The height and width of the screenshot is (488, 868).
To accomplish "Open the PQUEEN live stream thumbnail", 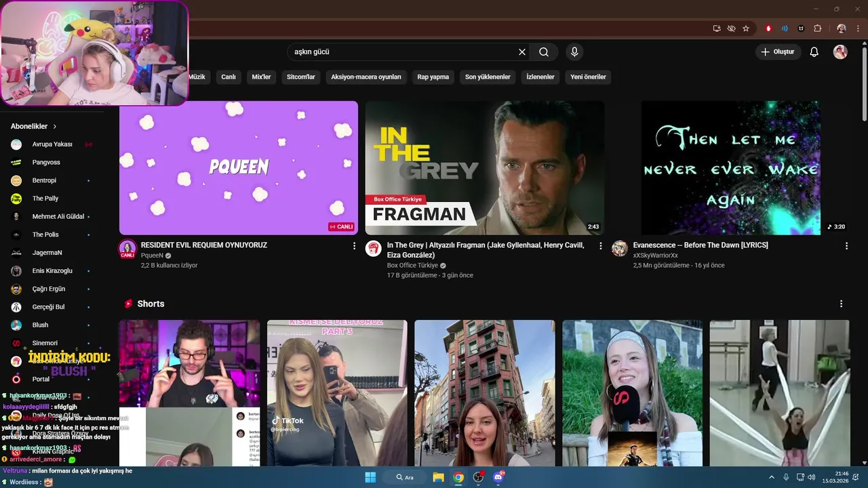I will (x=239, y=168).
